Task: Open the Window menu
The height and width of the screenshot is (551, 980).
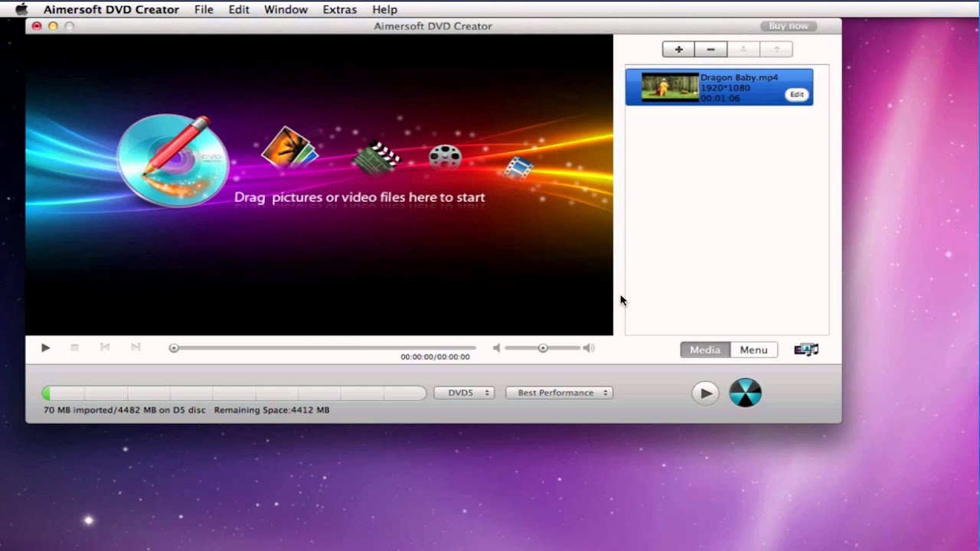Action: [x=286, y=9]
